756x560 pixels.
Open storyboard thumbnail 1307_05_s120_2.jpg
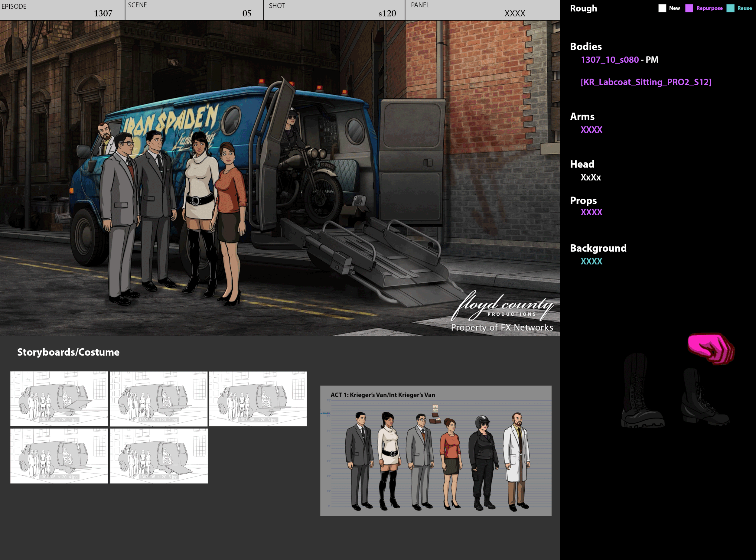pyautogui.click(x=159, y=399)
